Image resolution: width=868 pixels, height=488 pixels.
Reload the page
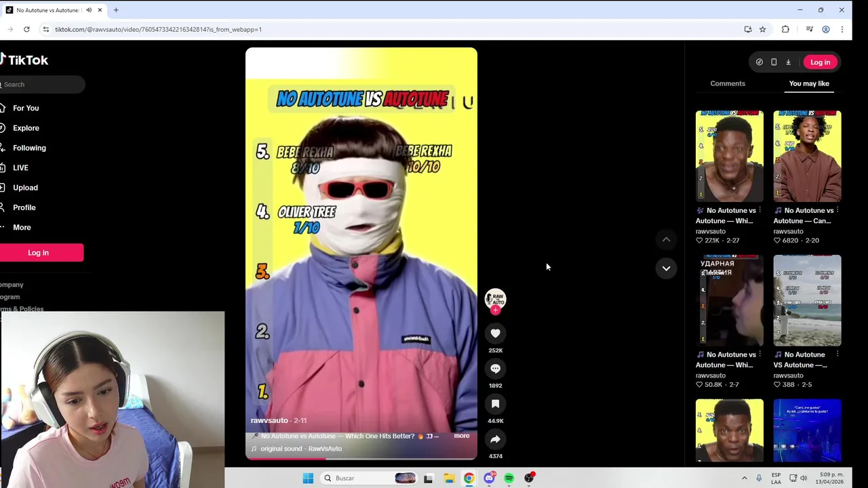click(26, 29)
